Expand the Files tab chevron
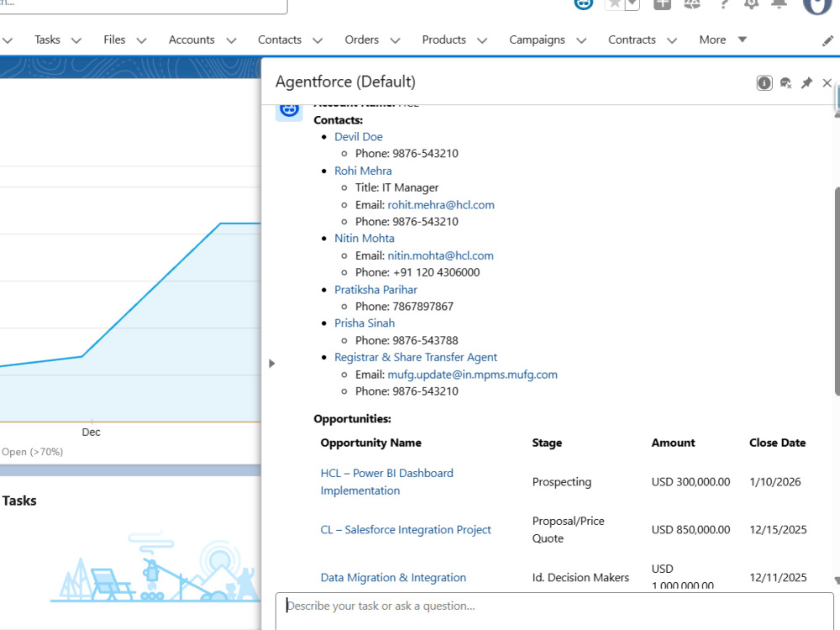 tap(141, 40)
